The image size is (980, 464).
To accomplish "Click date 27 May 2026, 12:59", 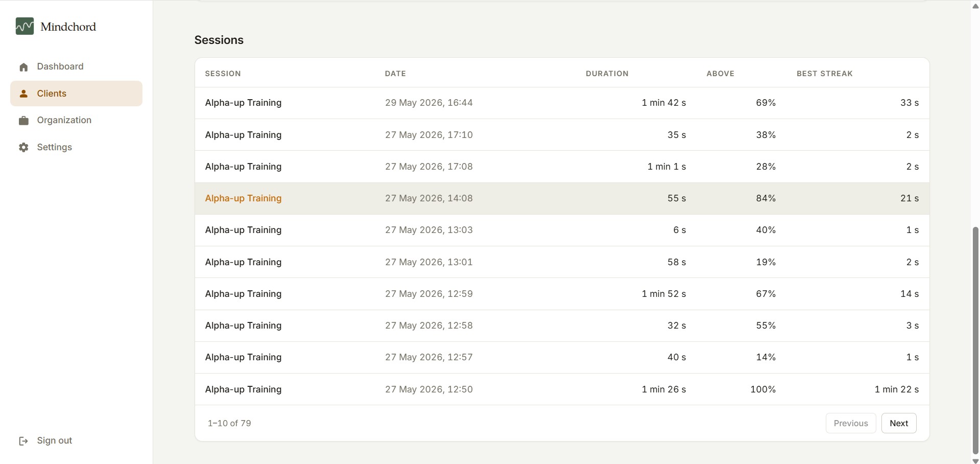I will [x=428, y=294].
